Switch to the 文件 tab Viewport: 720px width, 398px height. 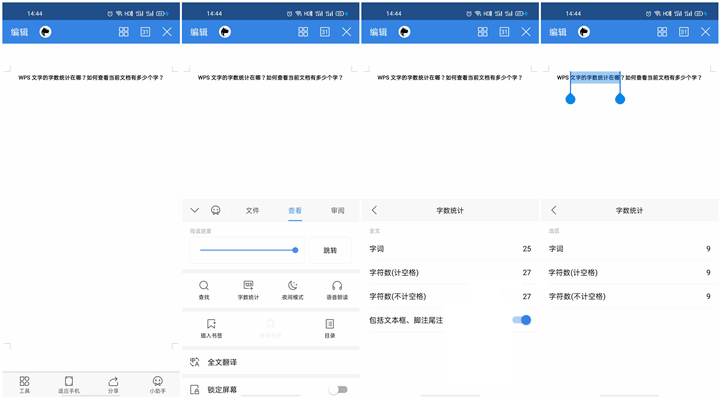(x=252, y=210)
